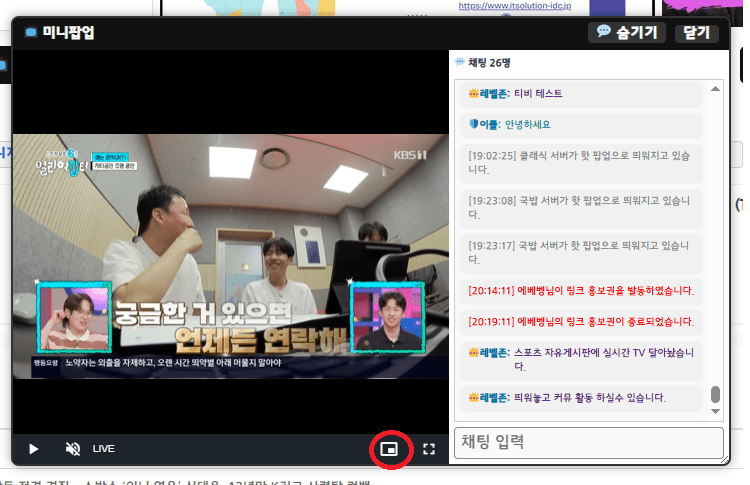The width and height of the screenshot is (750, 485).
Task: Click the shield badge icon next to 이플
Action: coord(474,124)
